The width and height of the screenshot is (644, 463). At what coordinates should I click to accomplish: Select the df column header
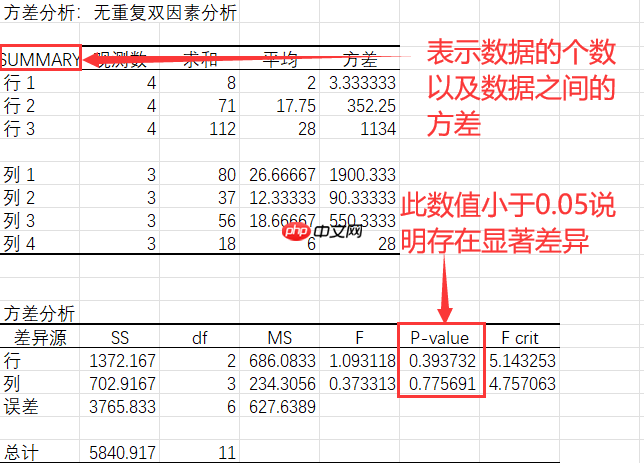click(200, 338)
